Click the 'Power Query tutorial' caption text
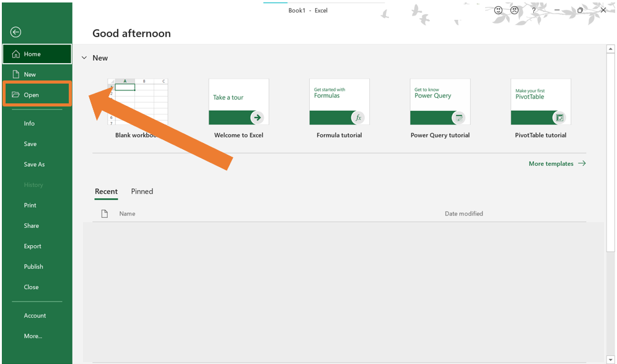 point(440,135)
